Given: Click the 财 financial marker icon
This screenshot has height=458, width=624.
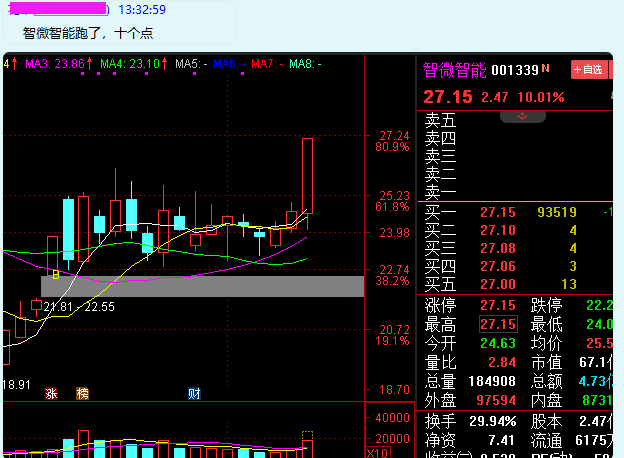Looking at the screenshot, I should click(194, 394).
